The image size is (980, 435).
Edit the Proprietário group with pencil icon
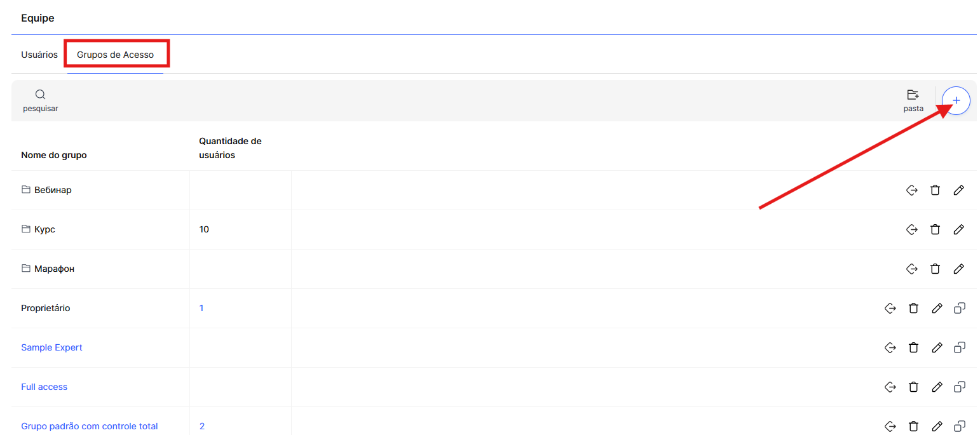(x=937, y=308)
